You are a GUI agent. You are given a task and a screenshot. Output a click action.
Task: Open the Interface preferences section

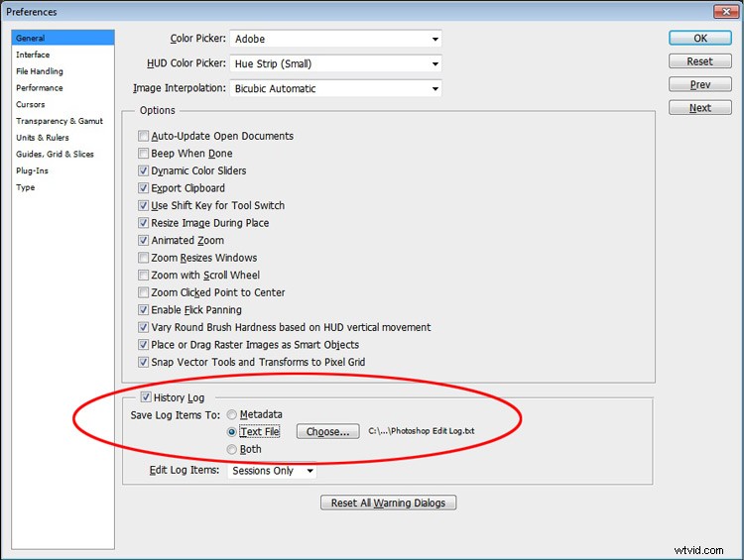coord(33,55)
